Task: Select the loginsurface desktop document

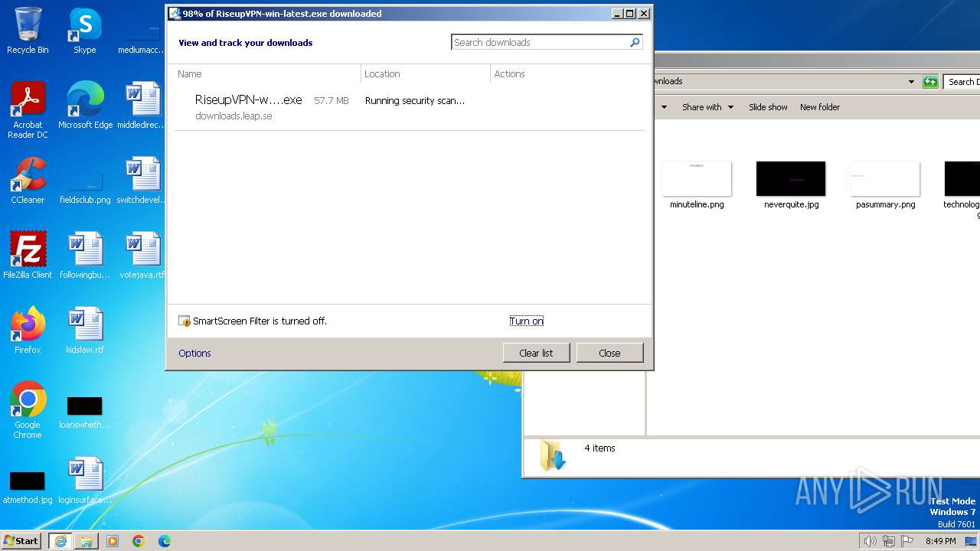Action: (x=85, y=481)
